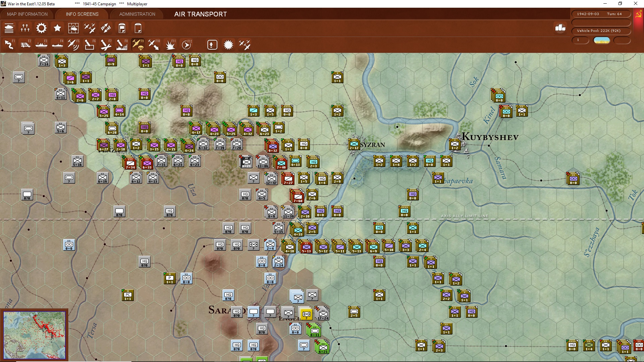Click the crossed-arrows reinforcement icon
Screen dimensions: 644x362
click(106, 28)
